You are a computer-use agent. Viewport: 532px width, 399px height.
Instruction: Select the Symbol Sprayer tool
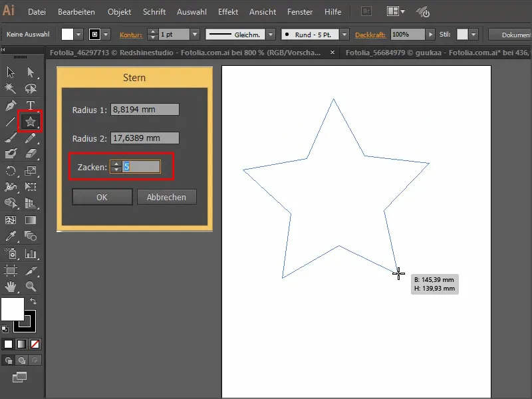tap(11, 253)
